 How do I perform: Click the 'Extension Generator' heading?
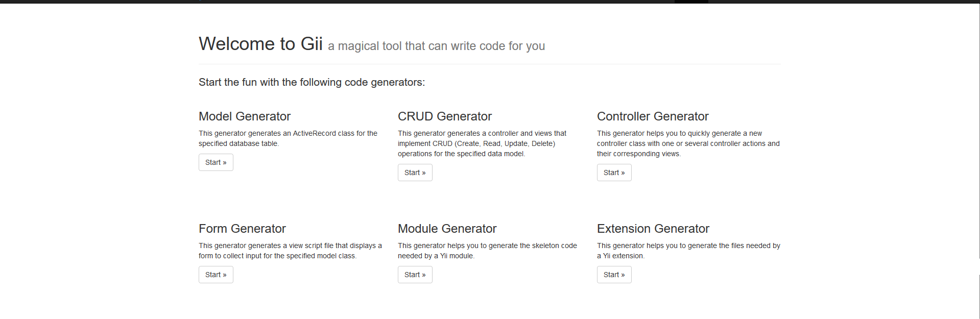653,229
